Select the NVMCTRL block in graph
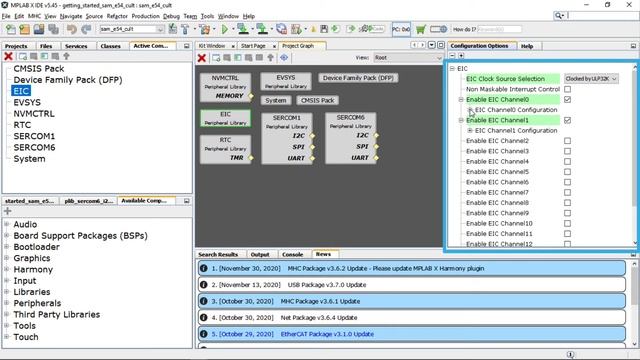Image resolution: width=640 pixels, height=360 pixels. pyautogui.click(x=225, y=87)
